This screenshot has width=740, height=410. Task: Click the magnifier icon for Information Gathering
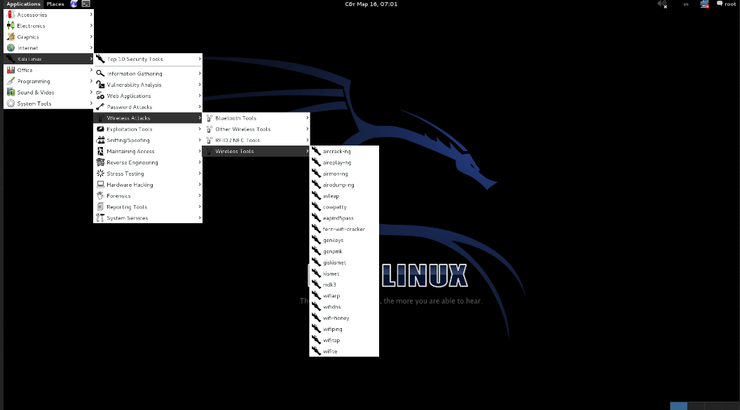pos(100,73)
